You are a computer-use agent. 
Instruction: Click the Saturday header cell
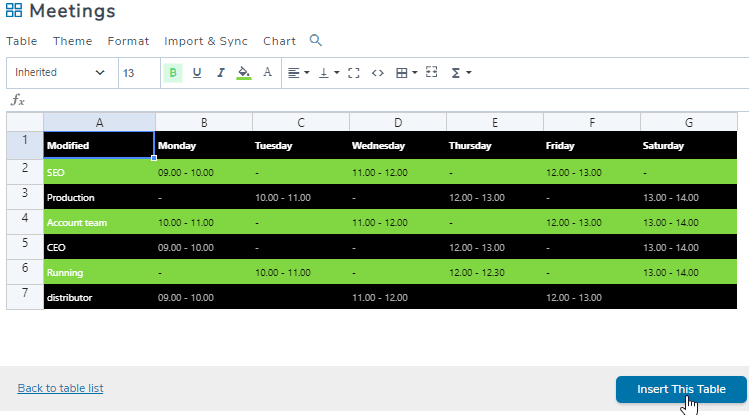689,145
